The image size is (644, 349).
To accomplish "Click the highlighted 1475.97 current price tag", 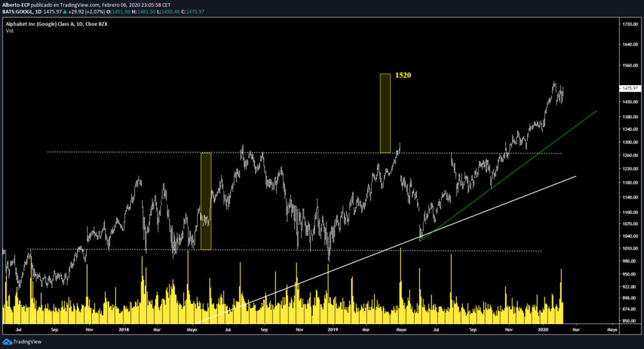I will point(630,88).
